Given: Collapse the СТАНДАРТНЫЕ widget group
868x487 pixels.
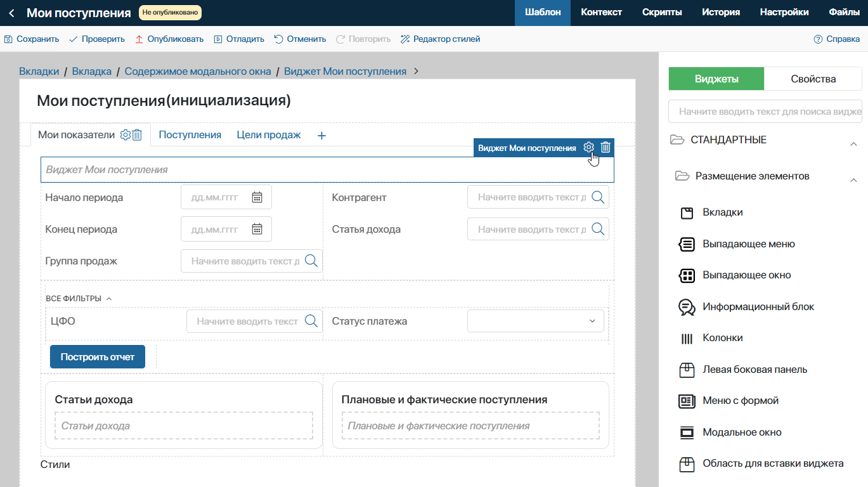Looking at the screenshot, I should tap(853, 145).
